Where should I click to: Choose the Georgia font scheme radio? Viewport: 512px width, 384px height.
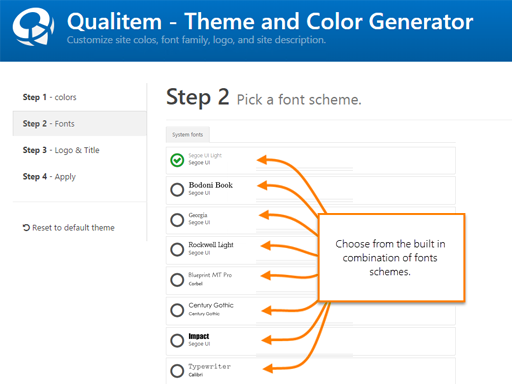[177, 220]
